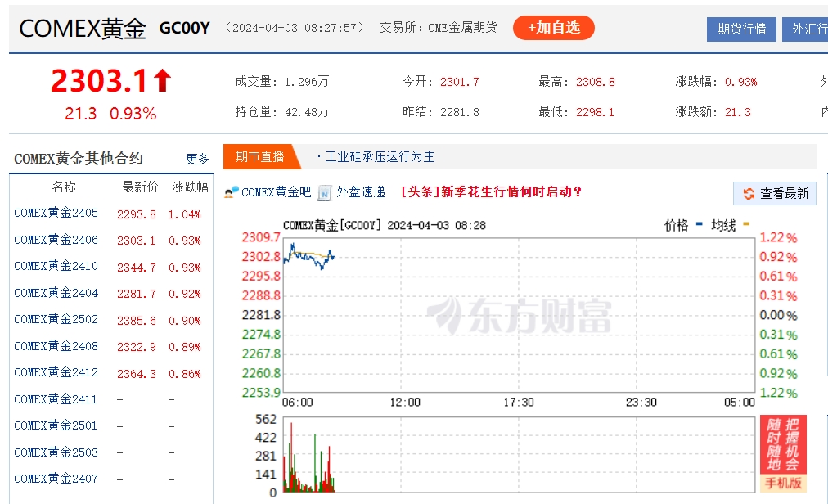Click the 价格 blue legend marker
The width and height of the screenshot is (828, 504).
tap(700, 224)
